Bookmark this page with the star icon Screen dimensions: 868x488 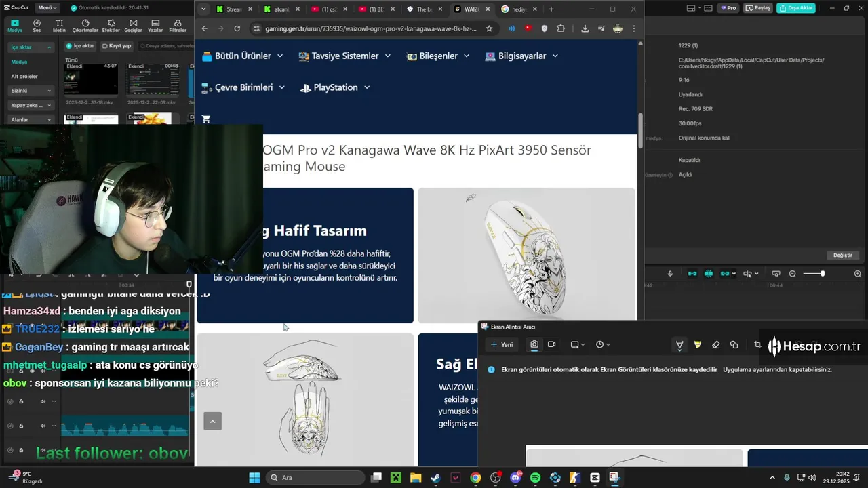click(489, 28)
